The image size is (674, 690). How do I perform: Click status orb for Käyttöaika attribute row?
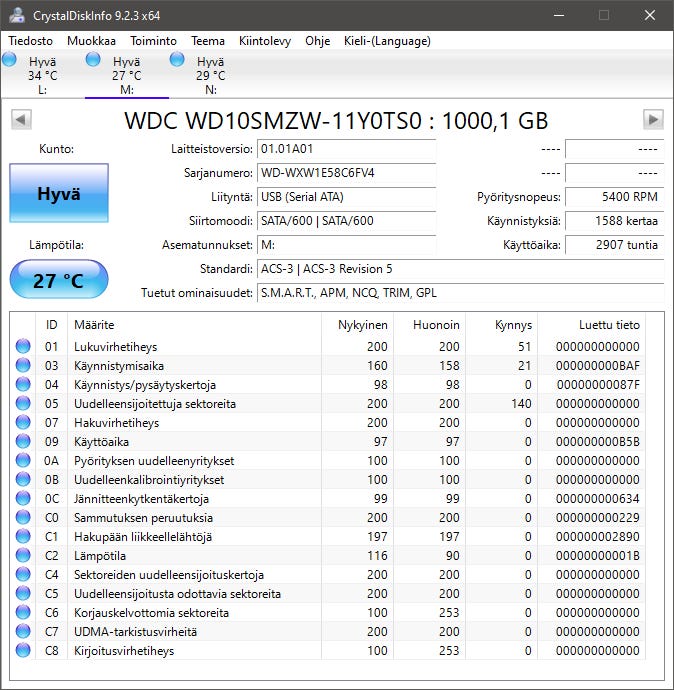click(x=23, y=442)
